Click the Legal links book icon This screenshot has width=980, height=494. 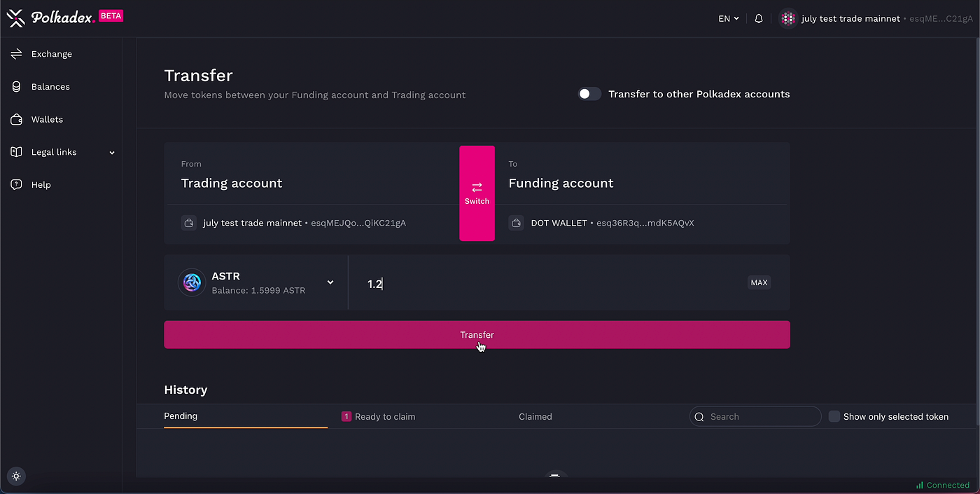point(16,152)
